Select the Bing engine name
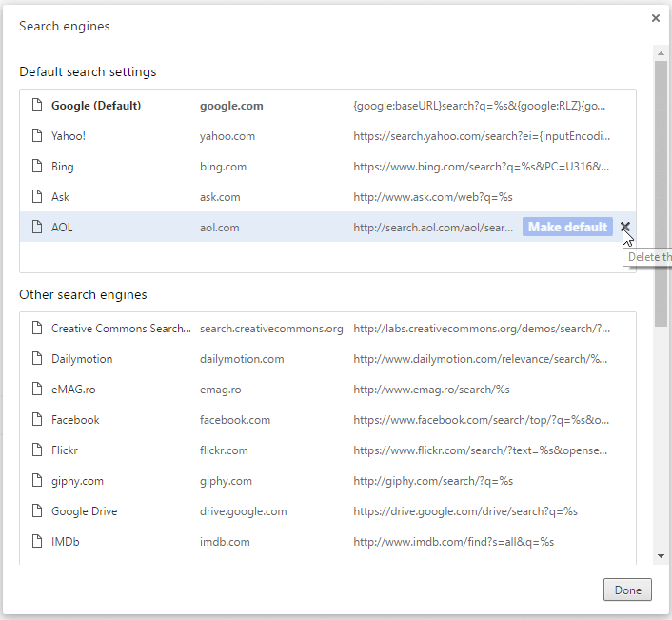This screenshot has height=620, width=672. coord(63,167)
